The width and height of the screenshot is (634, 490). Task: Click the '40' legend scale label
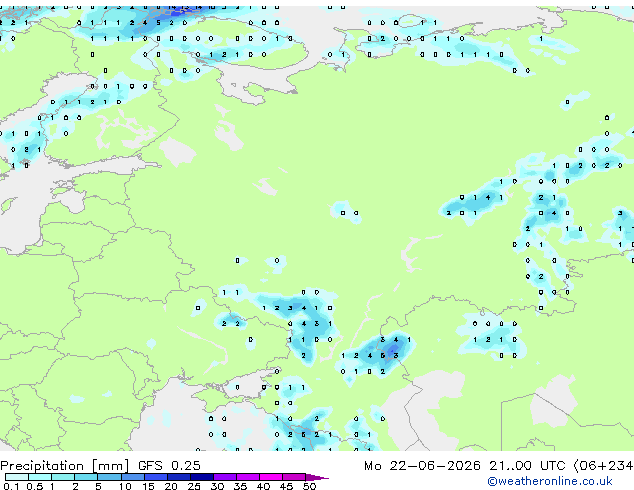tap(263, 486)
